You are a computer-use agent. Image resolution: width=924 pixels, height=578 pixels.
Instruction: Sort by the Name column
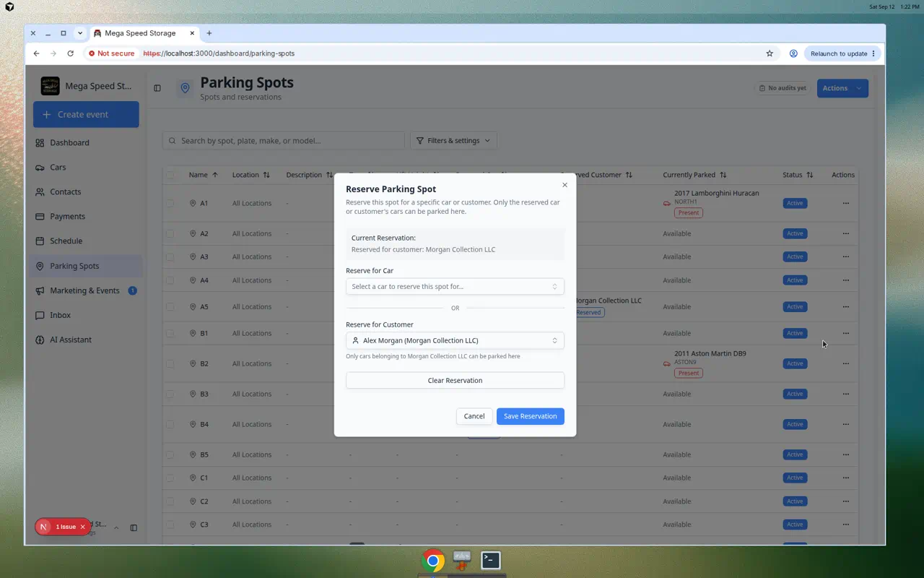pos(204,175)
